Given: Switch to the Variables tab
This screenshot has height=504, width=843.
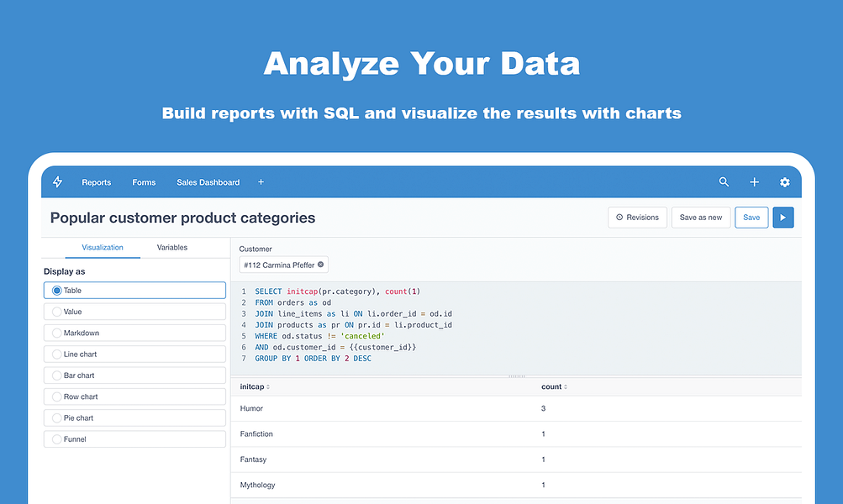Looking at the screenshot, I should pos(172,247).
